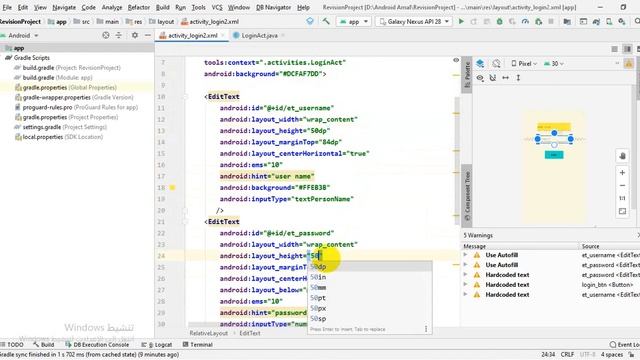Set preview zoom to 1:1

(622, 198)
